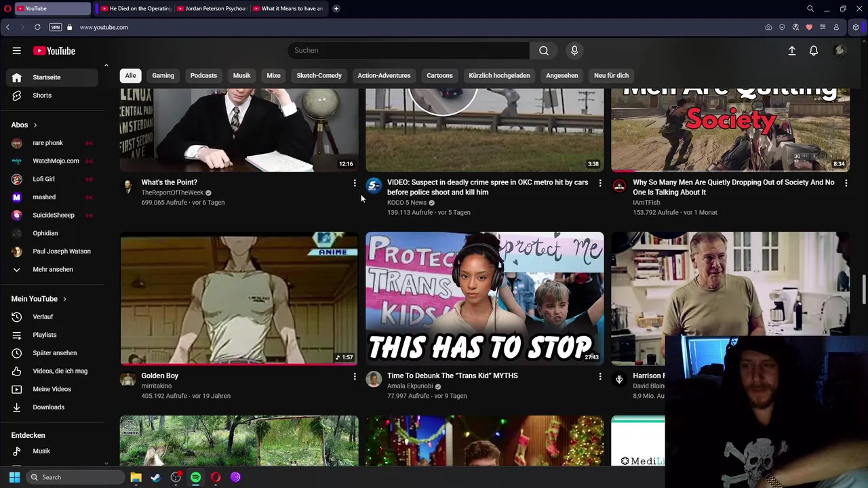Open Opera extensions cube icon
This screenshot has width=868, height=488.
pos(856,27)
